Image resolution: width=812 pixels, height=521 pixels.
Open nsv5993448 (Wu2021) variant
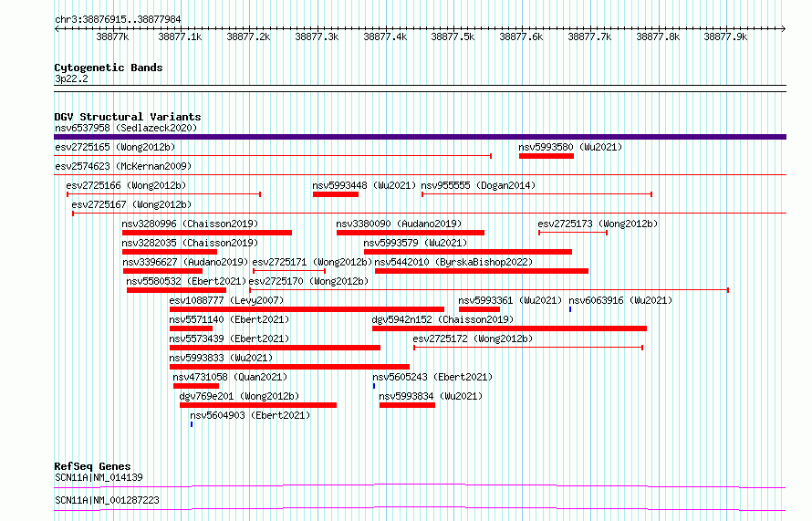pyautogui.click(x=364, y=185)
